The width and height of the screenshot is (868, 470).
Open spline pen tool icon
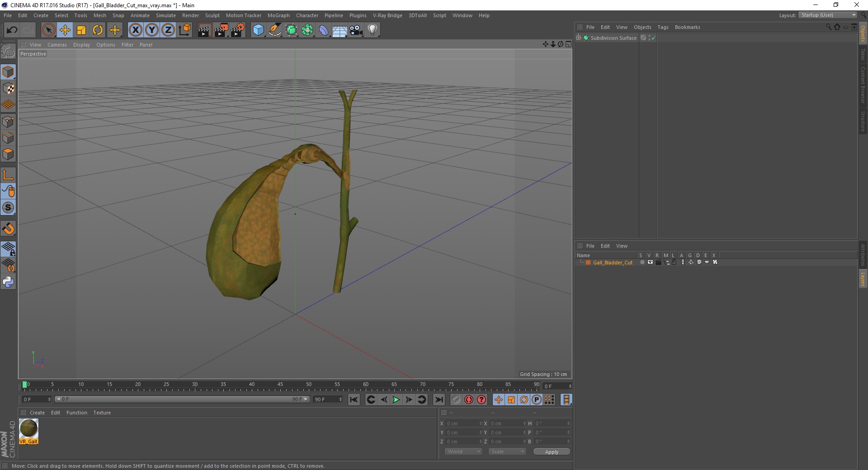tap(275, 30)
